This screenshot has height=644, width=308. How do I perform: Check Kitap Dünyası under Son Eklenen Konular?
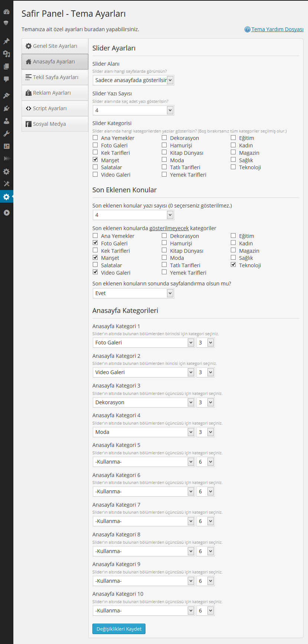[164, 251]
